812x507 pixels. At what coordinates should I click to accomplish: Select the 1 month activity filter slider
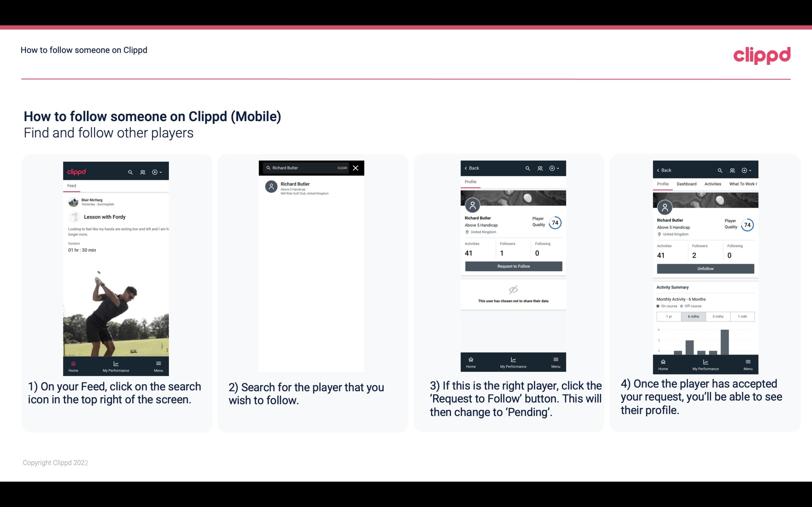pyautogui.click(x=742, y=317)
